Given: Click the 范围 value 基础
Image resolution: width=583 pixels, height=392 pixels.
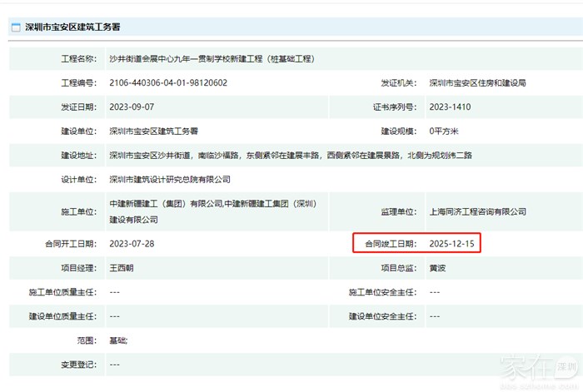Looking at the screenshot, I should click(x=118, y=340).
